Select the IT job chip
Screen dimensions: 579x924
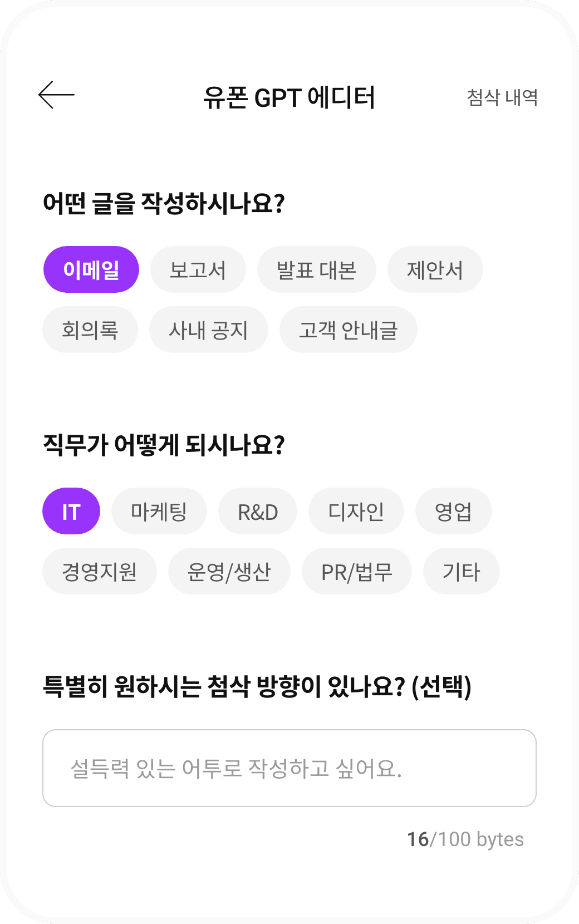pos(71,512)
